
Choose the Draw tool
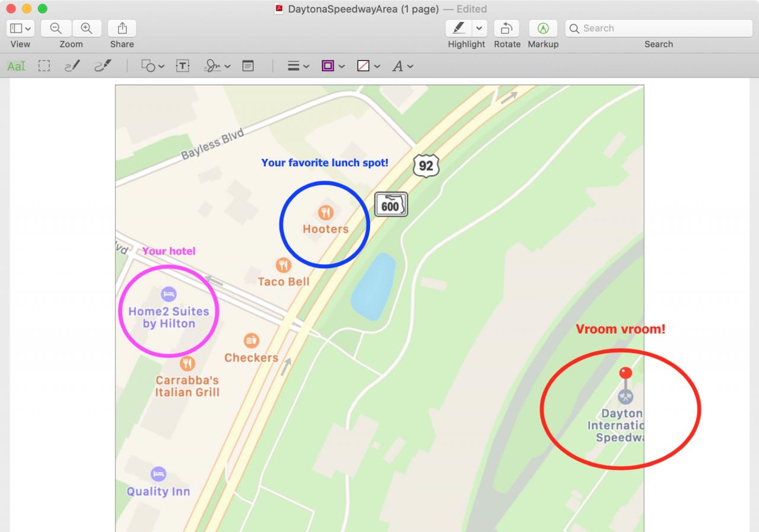tap(103, 66)
